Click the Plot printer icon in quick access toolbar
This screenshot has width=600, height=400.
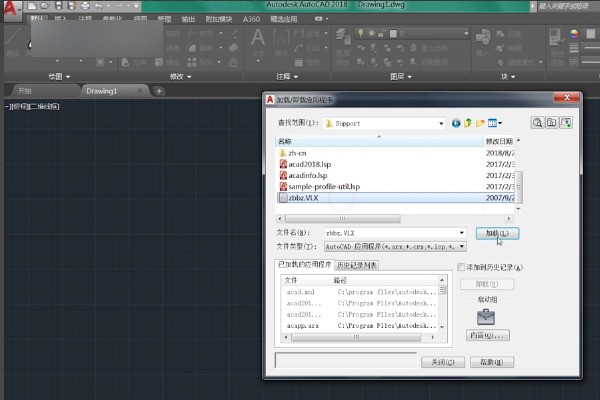(85, 6)
